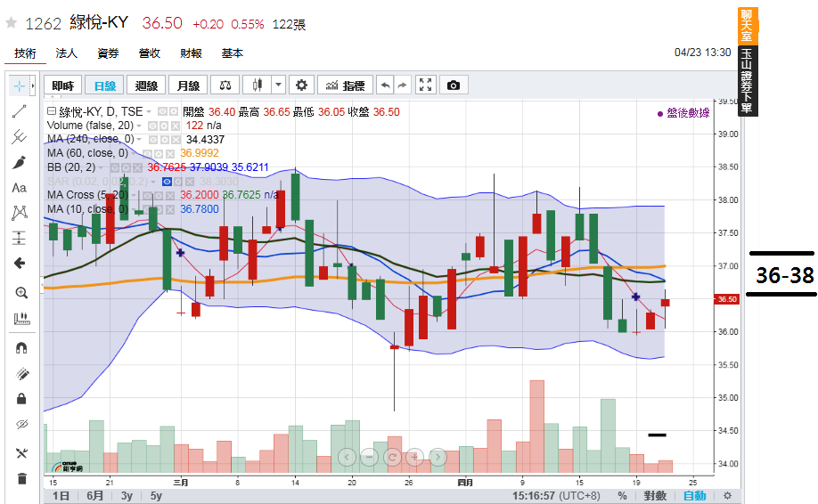Select the pitchfork drawing tool
This screenshot has width=818, height=504.
[20, 136]
